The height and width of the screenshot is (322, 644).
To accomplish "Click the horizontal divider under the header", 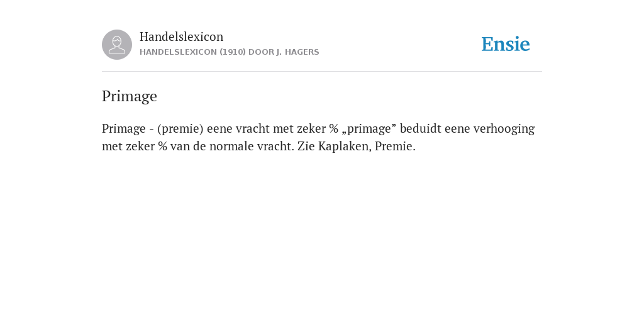I will pos(322,72).
